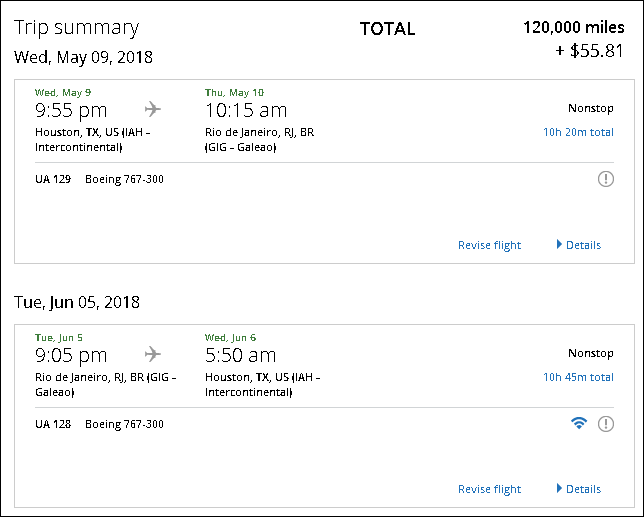Click the $55.81 fee amount
644x517 pixels.
588,52
